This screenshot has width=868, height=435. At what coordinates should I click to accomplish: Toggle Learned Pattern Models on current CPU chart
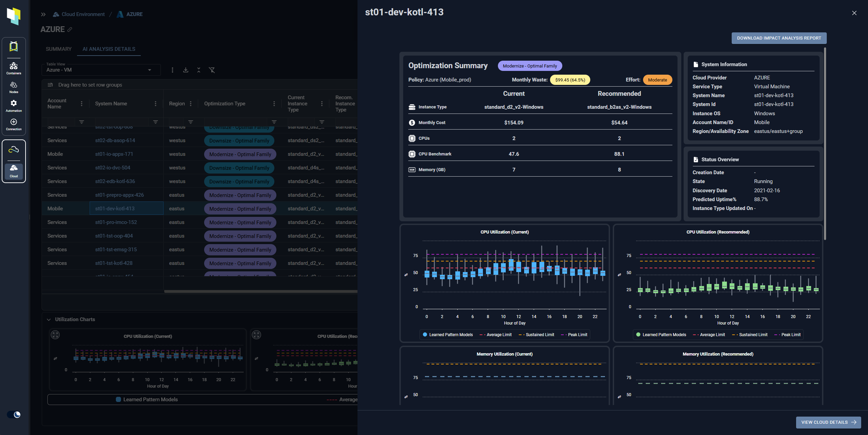(x=448, y=335)
